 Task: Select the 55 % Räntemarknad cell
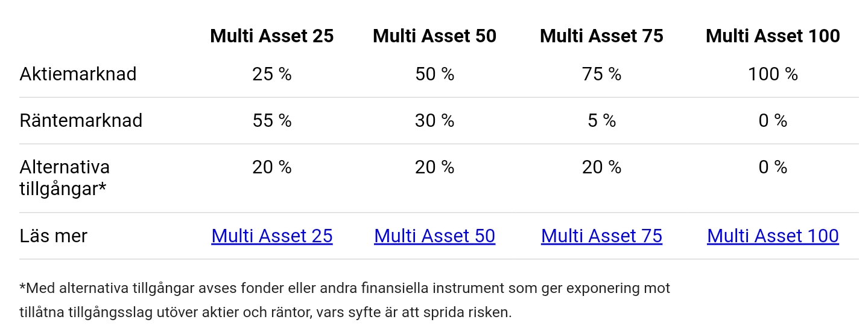(271, 121)
